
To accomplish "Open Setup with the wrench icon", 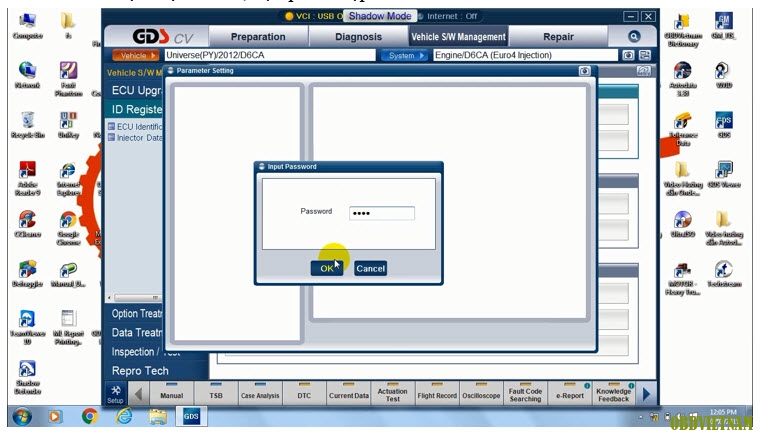I will pos(115,394).
